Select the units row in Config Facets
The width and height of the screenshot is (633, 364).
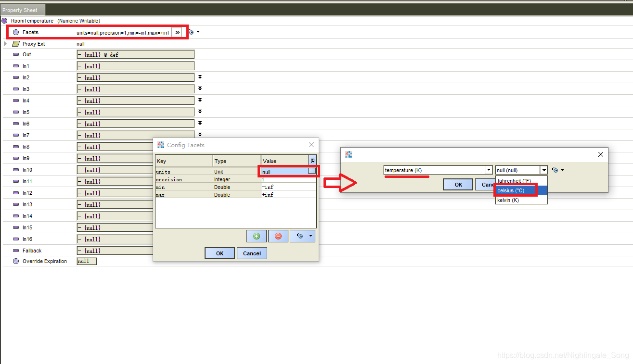(x=236, y=172)
